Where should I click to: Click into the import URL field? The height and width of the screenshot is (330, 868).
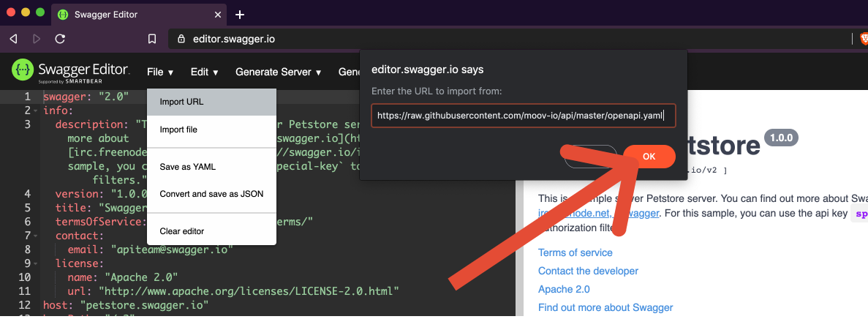click(x=523, y=116)
